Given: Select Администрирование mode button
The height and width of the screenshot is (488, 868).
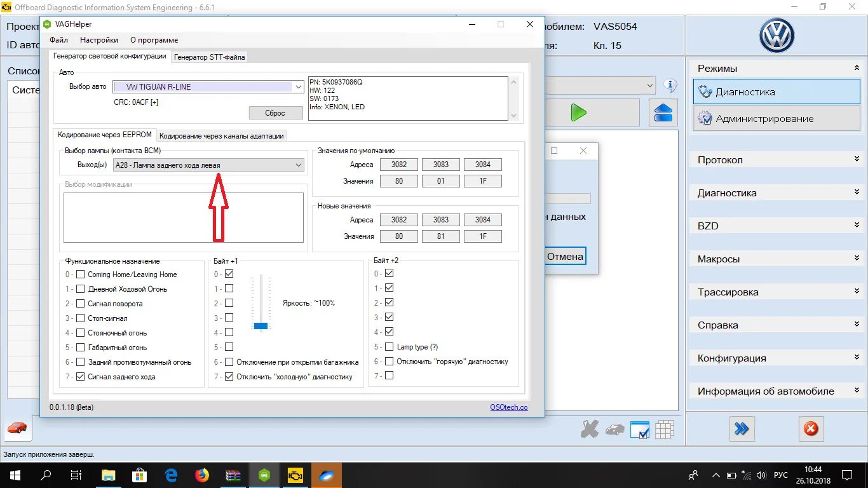Looking at the screenshot, I should [776, 119].
